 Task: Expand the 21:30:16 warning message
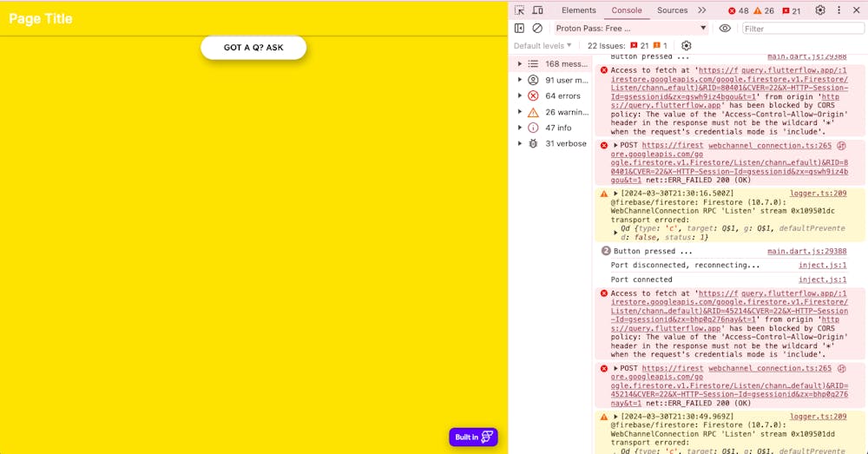point(615,194)
